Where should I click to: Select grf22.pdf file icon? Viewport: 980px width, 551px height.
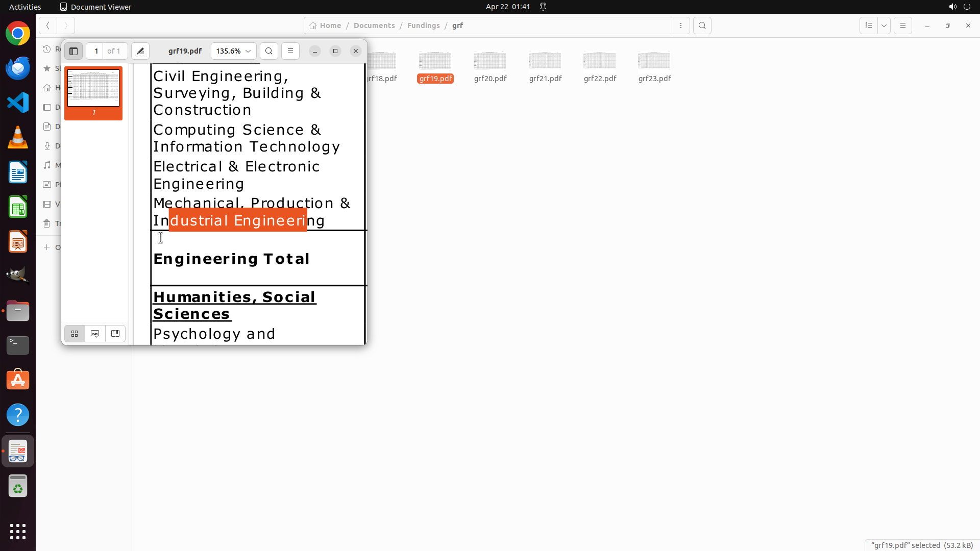pos(600,61)
